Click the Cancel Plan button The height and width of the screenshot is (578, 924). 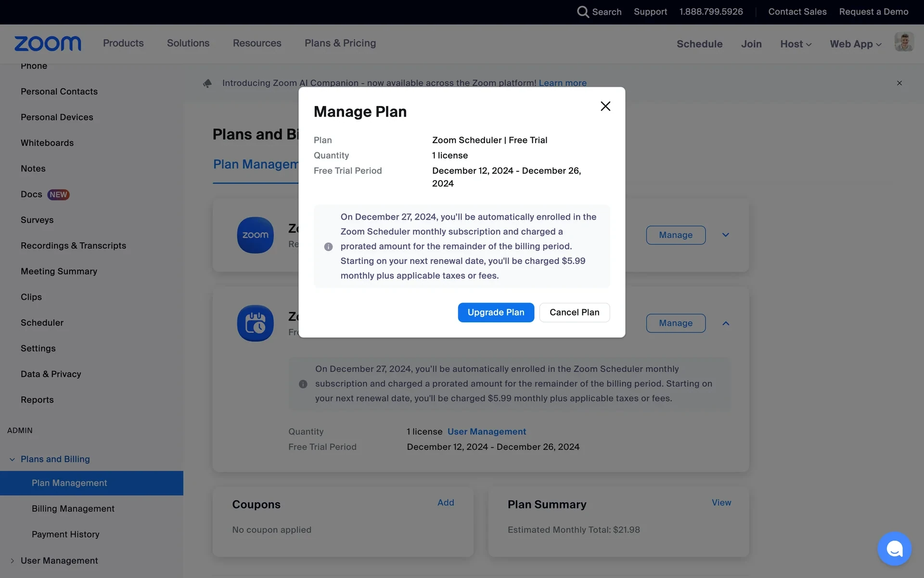point(575,313)
